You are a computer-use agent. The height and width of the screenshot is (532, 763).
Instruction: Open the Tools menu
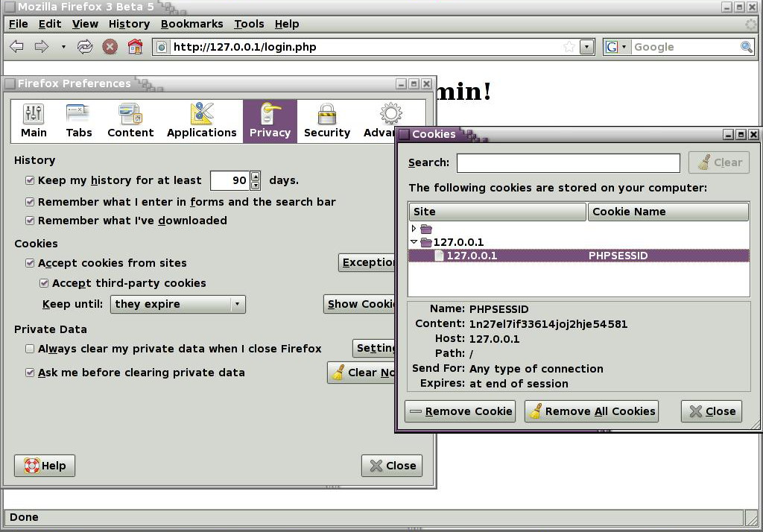[249, 24]
